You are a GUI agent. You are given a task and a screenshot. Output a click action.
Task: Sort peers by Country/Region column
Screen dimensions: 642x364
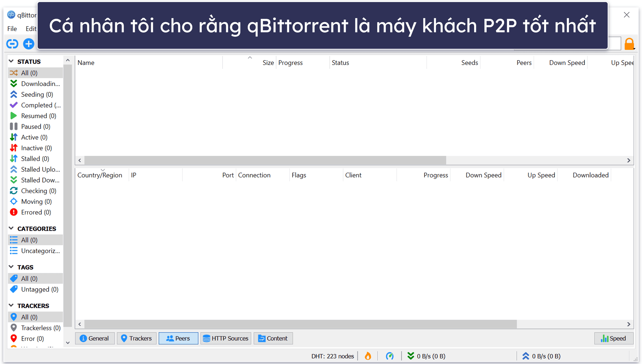(x=102, y=175)
